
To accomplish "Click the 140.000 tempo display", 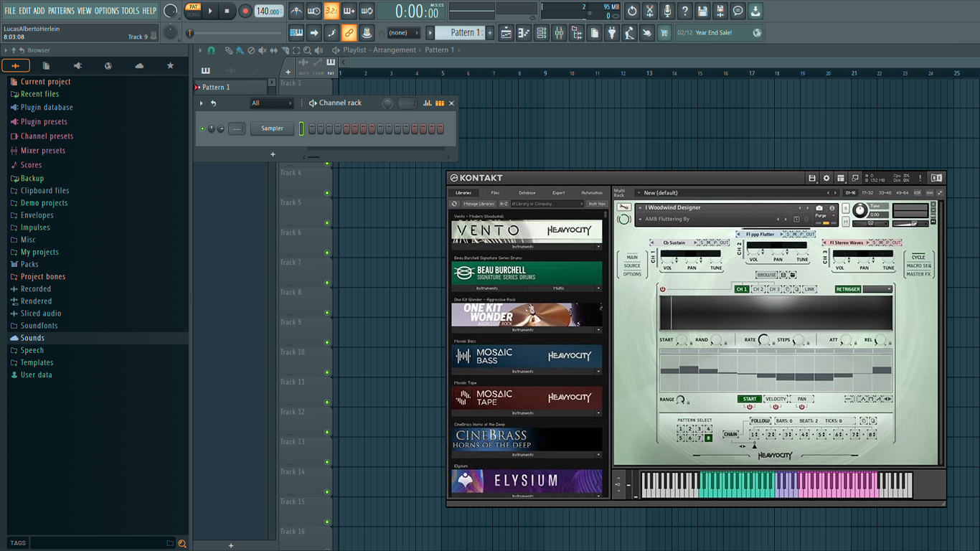I will (269, 11).
